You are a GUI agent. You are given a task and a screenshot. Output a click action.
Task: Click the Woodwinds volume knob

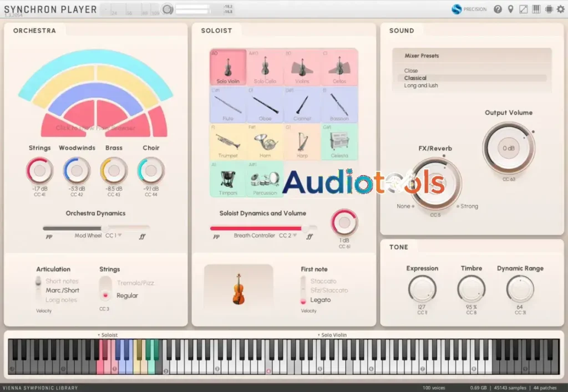[77, 170]
